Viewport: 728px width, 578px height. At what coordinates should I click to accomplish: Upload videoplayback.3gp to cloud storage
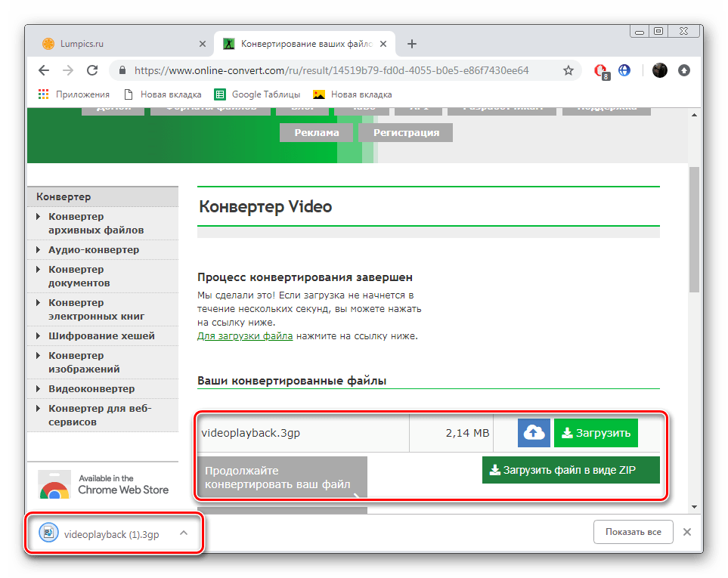click(x=534, y=433)
